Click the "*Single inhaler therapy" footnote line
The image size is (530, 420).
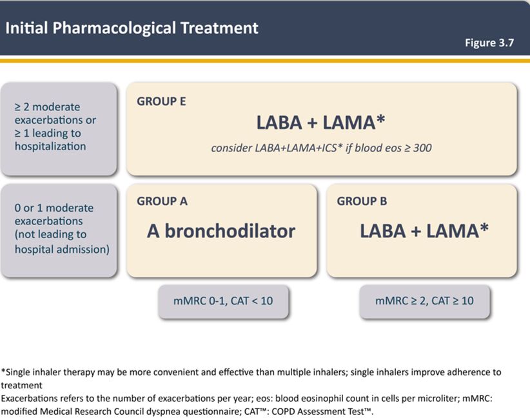[x=251, y=372]
